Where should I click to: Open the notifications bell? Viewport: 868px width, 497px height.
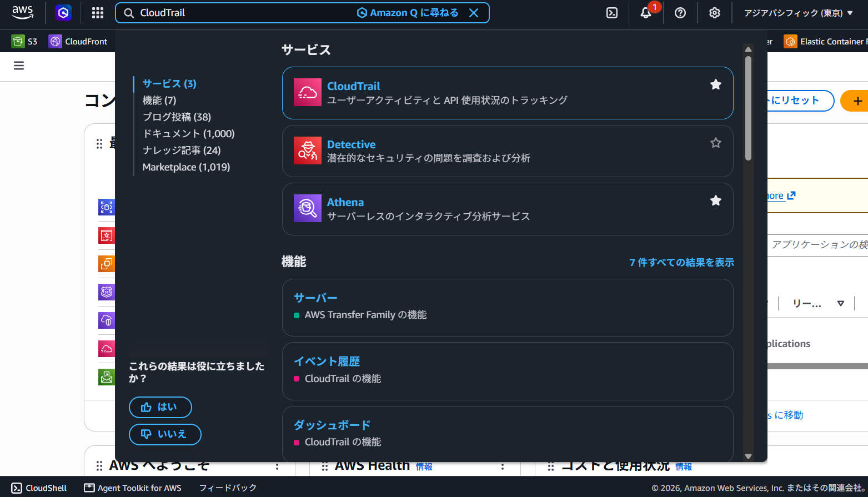point(646,13)
